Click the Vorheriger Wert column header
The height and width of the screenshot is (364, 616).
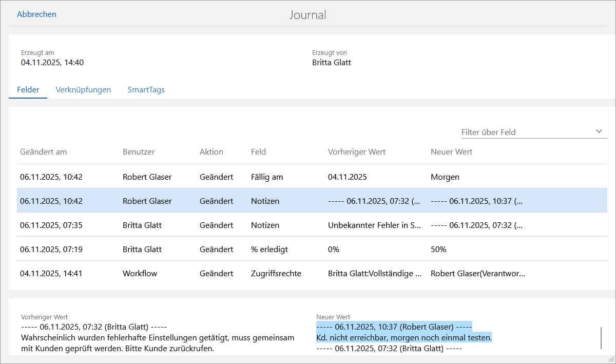[356, 152]
